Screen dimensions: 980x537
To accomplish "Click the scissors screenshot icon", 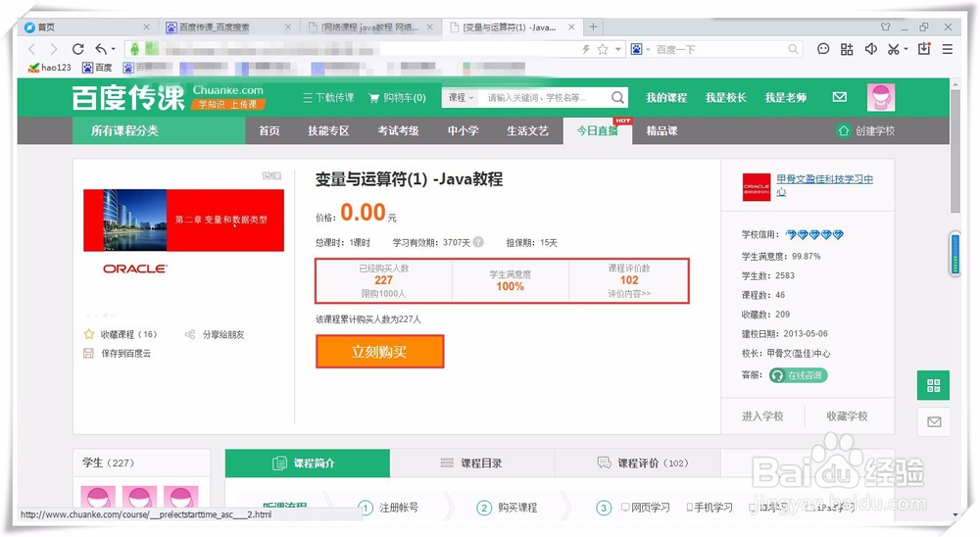I will pos(893,49).
